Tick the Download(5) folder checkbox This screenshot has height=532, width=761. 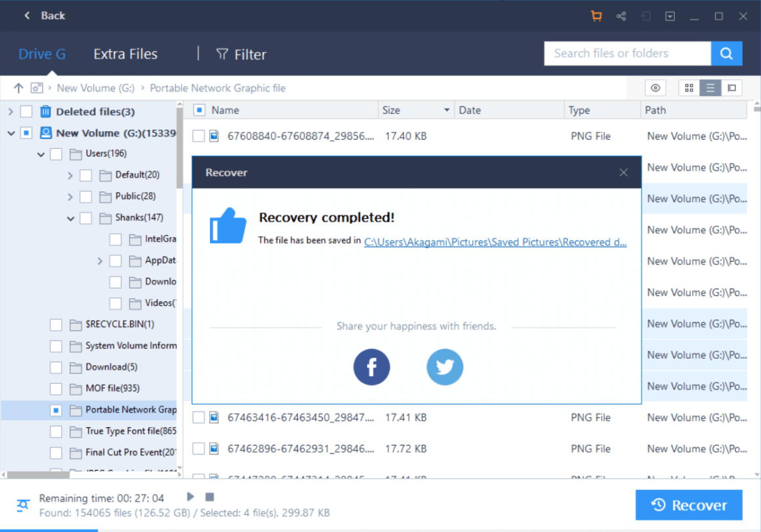point(56,367)
